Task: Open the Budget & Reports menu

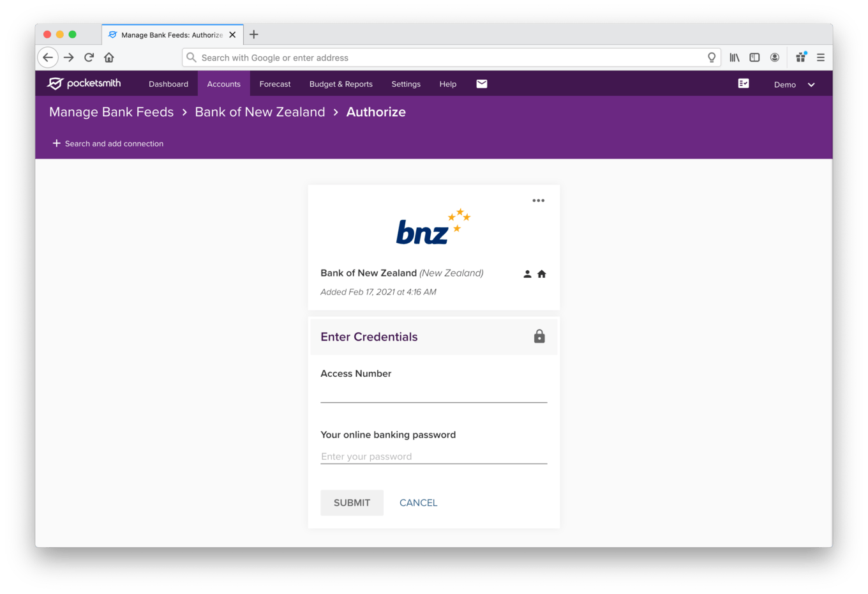Action: [x=341, y=84]
